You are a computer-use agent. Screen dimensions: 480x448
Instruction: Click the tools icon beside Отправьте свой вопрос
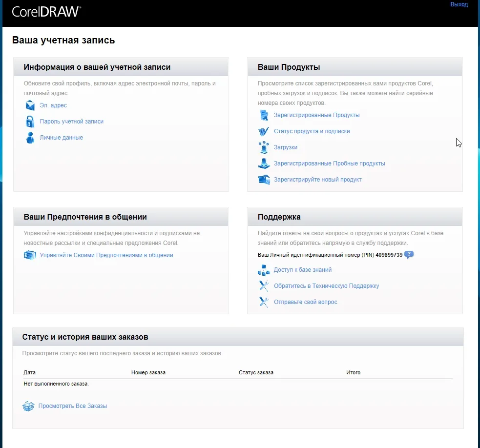264,302
